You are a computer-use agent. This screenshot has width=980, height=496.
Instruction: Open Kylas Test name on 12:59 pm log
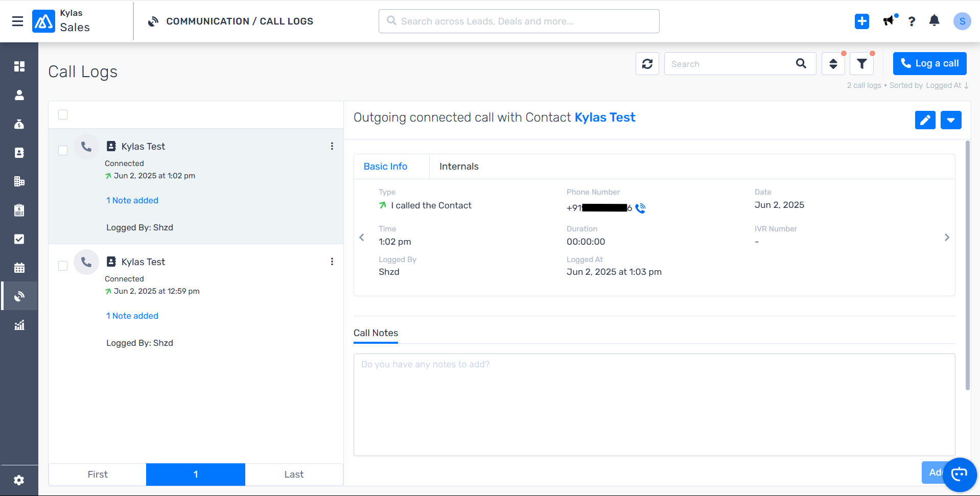[143, 262]
